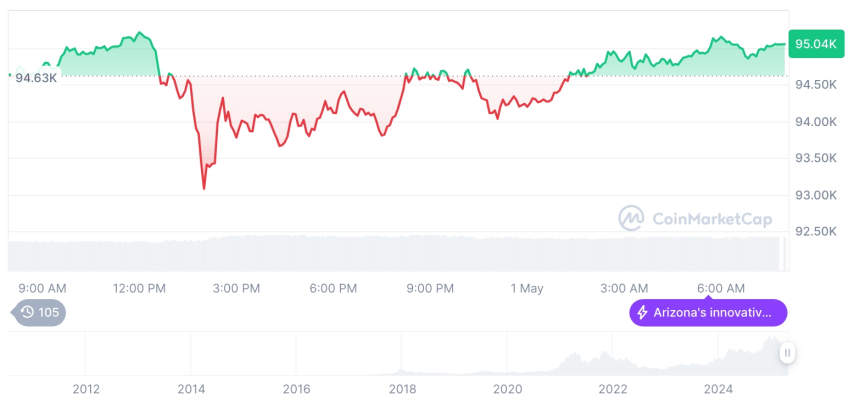Click the range slider pause-style handle
This screenshot has height=401, width=860.
tap(788, 353)
